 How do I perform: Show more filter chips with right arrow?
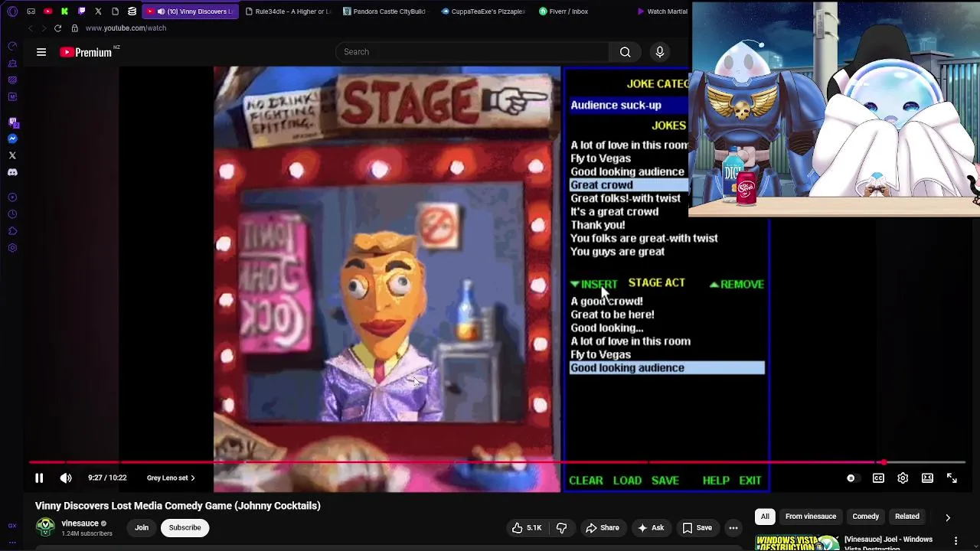coord(948,517)
